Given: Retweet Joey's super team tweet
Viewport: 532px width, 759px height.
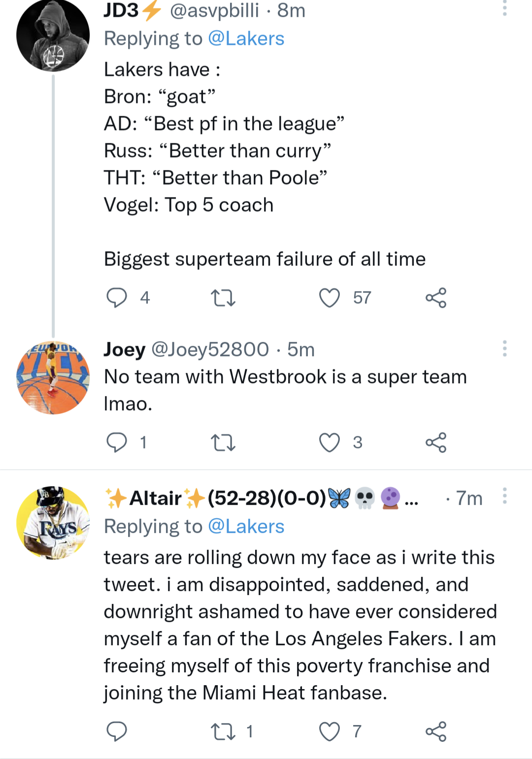Looking at the screenshot, I should (223, 443).
